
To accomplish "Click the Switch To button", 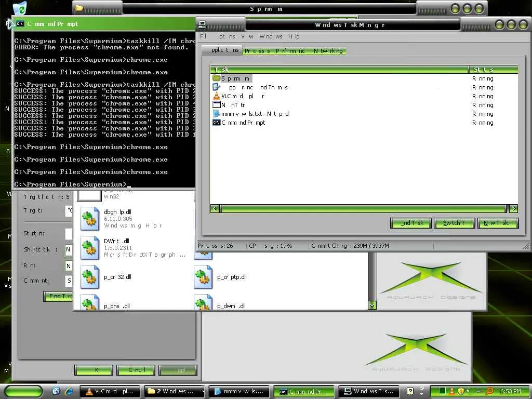I will click(454, 223).
